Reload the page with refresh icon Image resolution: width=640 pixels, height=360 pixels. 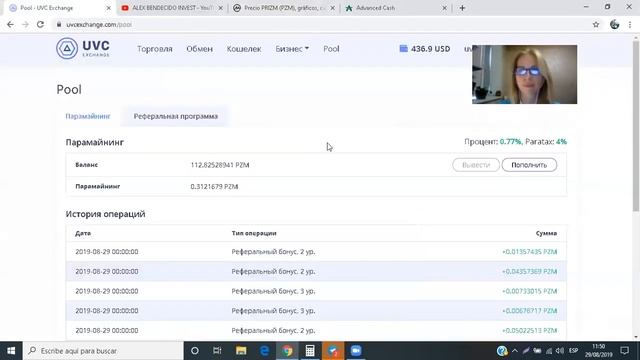pos(40,24)
